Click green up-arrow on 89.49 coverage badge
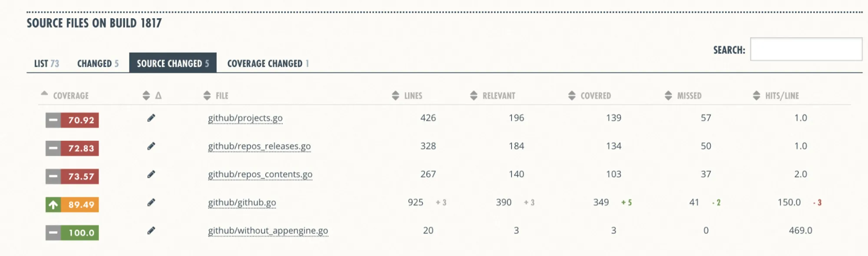The height and width of the screenshot is (256, 868). point(53,205)
